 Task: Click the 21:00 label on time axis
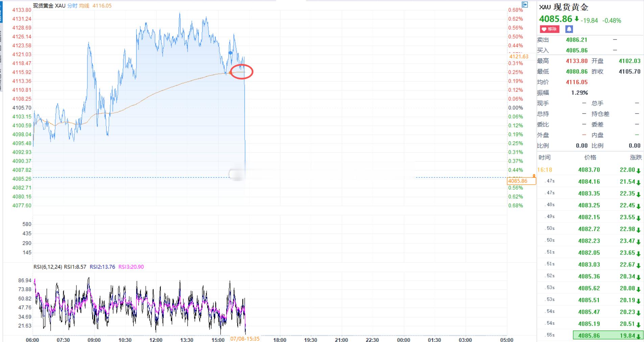tap(341, 340)
